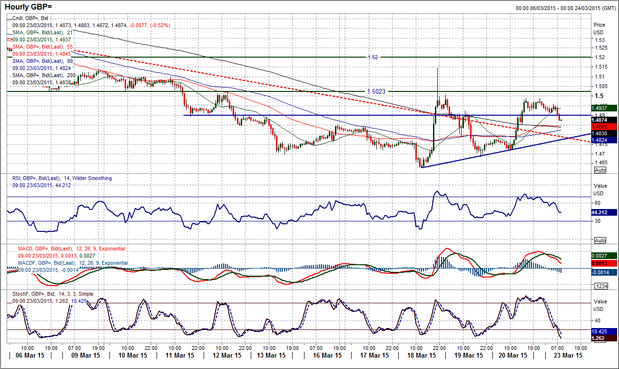Click the StochF 14, 3, 3 Simple label
Image resolution: width=619 pixels, height=369 pixels.
coord(53,294)
